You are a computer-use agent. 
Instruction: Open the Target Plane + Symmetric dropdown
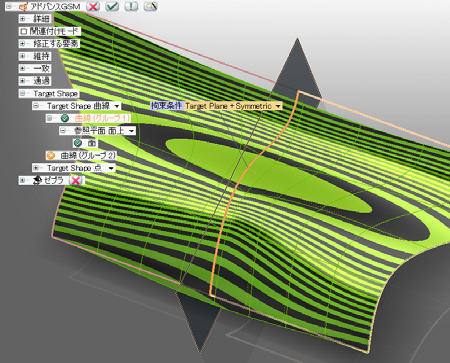tap(278, 106)
